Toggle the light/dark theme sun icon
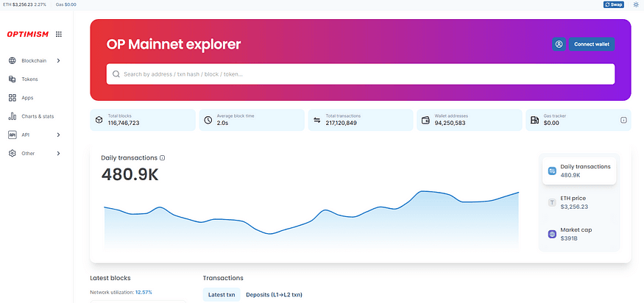The width and height of the screenshot is (644, 303). pyautogui.click(x=636, y=4)
